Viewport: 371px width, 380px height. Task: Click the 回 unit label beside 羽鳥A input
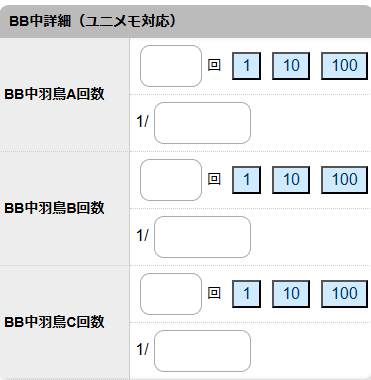214,65
